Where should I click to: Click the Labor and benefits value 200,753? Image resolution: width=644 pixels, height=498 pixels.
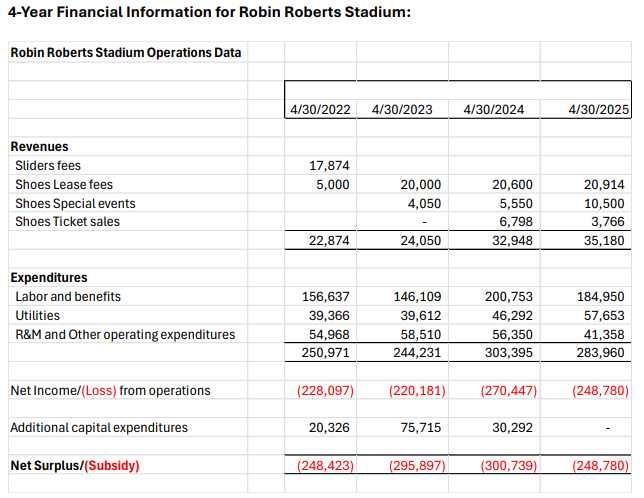coord(508,297)
